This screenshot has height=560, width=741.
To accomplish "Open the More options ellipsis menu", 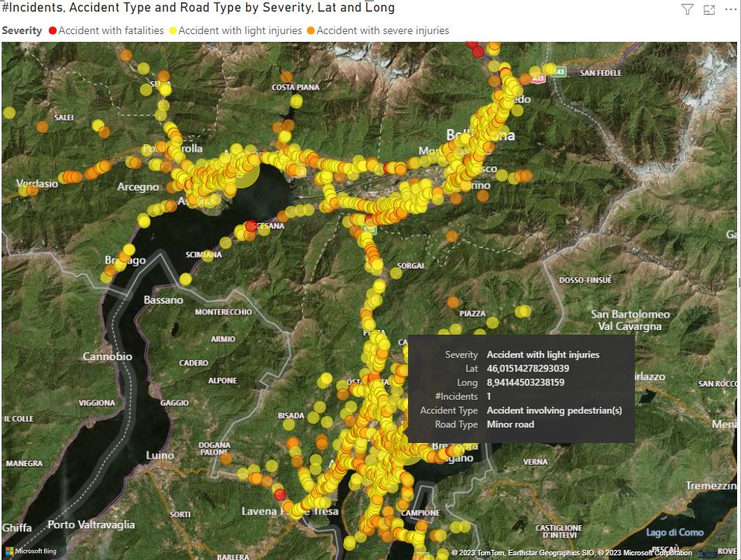I will pyautogui.click(x=731, y=9).
